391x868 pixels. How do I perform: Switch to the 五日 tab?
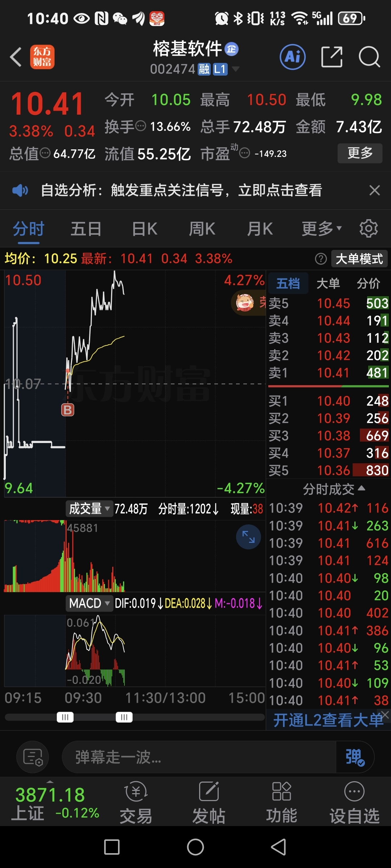[x=86, y=229]
